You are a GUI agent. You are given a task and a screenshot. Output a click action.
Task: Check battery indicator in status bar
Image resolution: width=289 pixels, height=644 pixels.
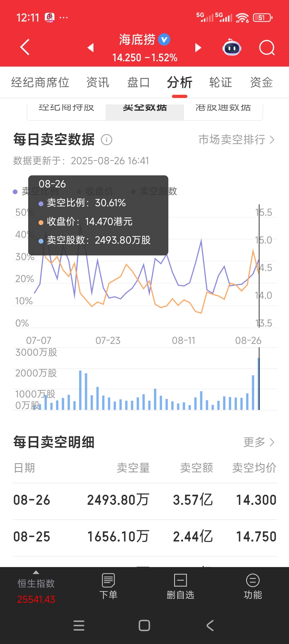(x=263, y=18)
